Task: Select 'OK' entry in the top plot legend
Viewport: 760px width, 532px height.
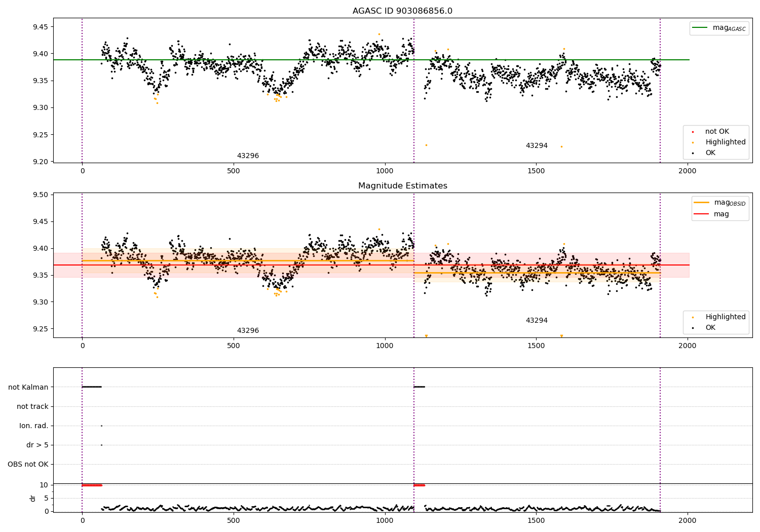Action: [710, 153]
